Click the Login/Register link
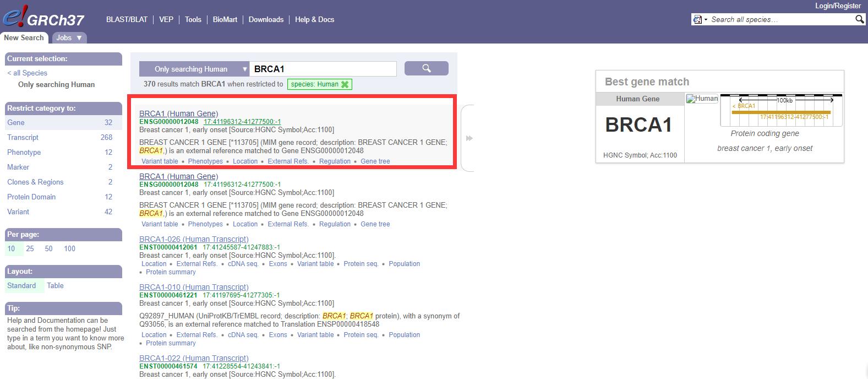Screen dimensions: 868x379 tap(838, 6)
